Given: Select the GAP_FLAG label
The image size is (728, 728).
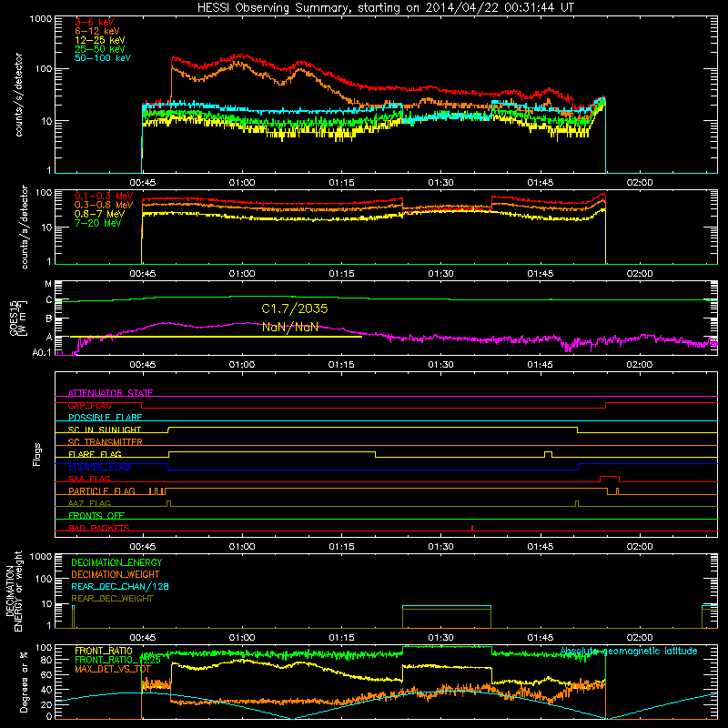Looking at the screenshot, I should click(89, 405).
